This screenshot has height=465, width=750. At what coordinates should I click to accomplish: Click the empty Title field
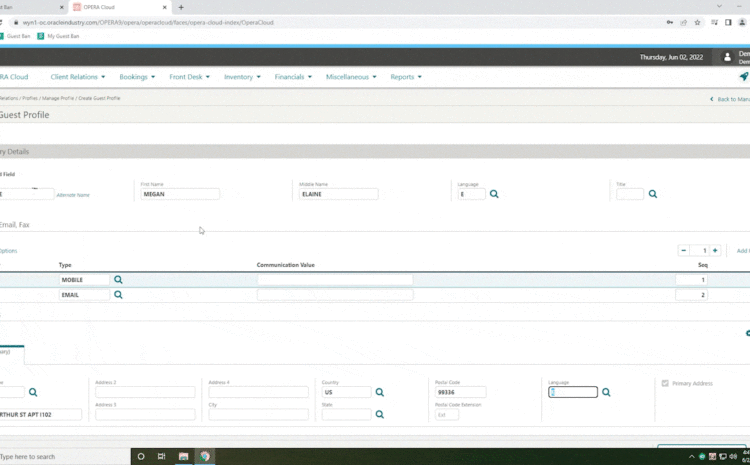629,194
